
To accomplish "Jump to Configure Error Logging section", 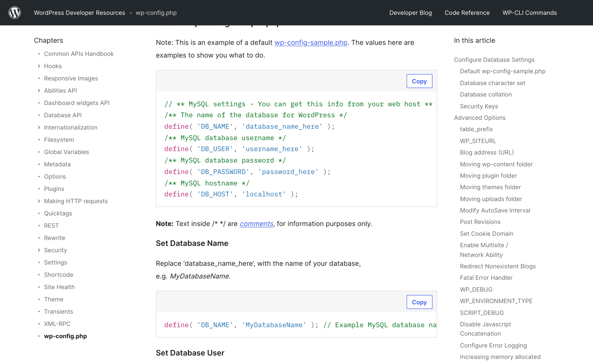I will [493, 345].
